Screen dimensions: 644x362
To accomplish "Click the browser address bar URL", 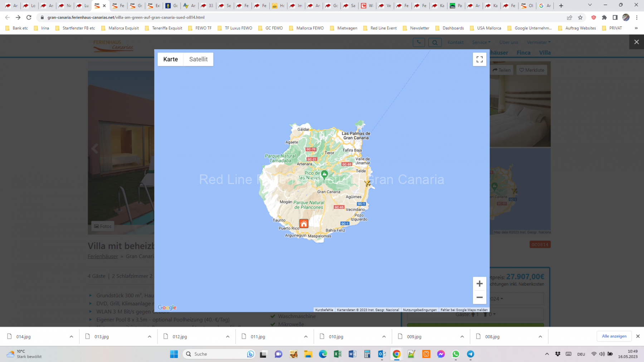I will click(126, 18).
